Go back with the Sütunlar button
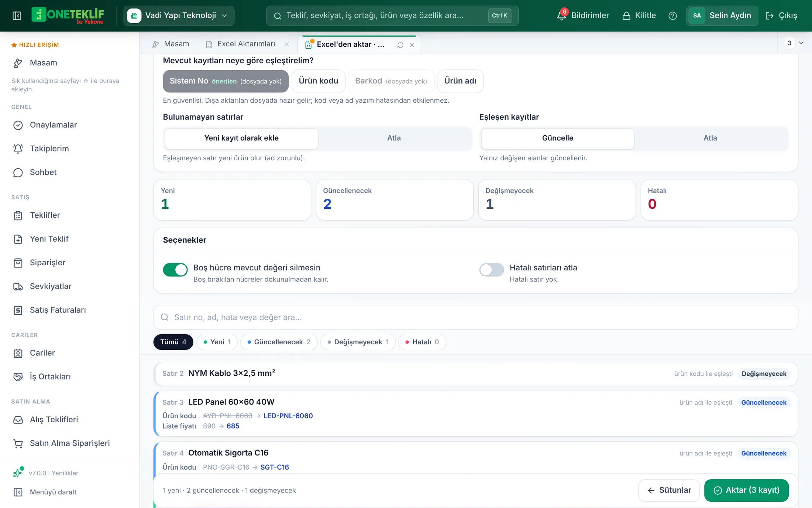This screenshot has width=812, height=508. pos(669,490)
